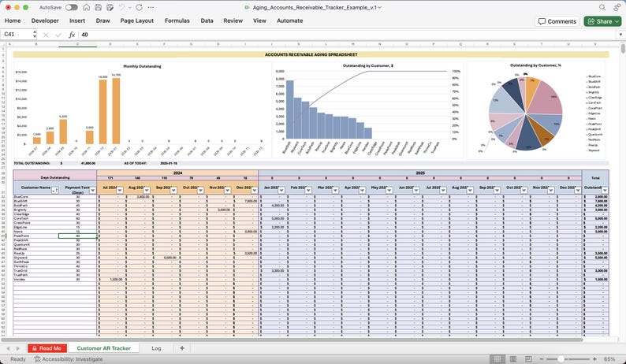Screen dimensions: 626x364
Task: Open the Jan 2025 filter dropdown
Action: pos(281,191)
